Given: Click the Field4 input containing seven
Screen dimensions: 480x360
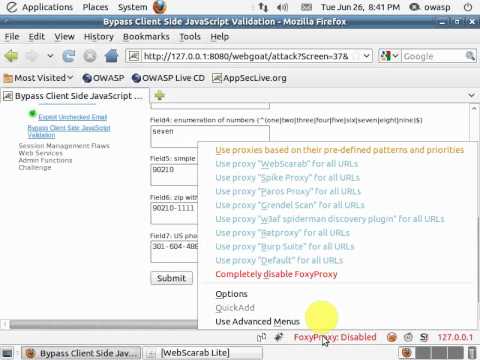Looking at the screenshot, I should click(210, 136).
